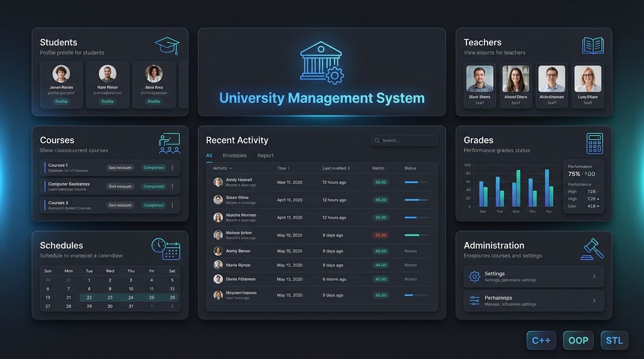Expand the Settings row chevron
Screen dimensions: 644x359
click(594, 276)
